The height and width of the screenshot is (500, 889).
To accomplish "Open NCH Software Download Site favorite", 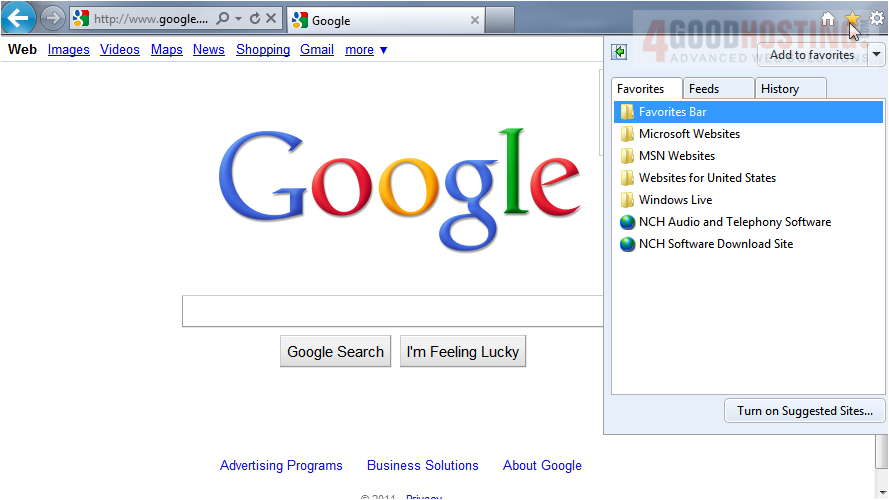I will click(715, 244).
